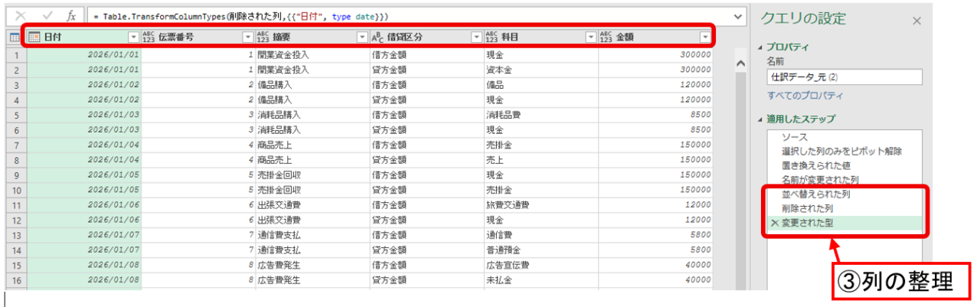Open the filter dropdown for the 科目 column
980x307 pixels.
coord(590,37)
